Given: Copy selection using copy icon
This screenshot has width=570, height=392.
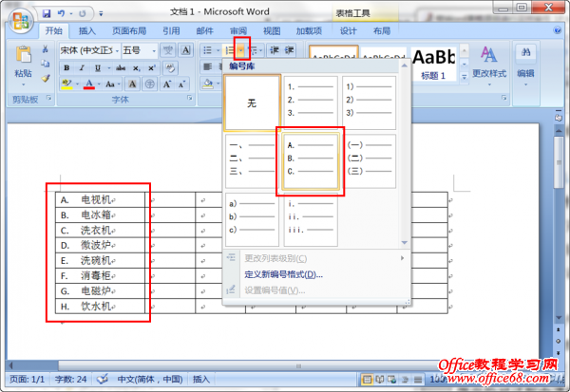Looking at the screenshot, I should pos(45,64).
